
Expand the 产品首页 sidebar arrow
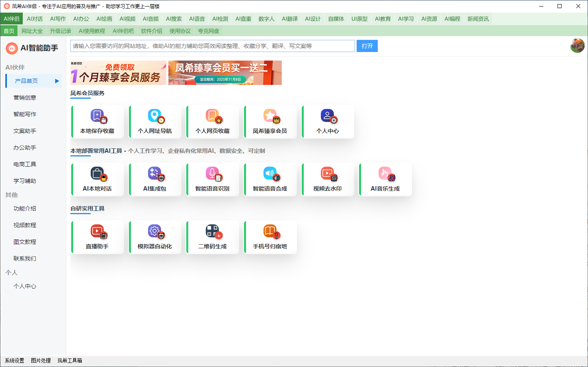(57, 81)
